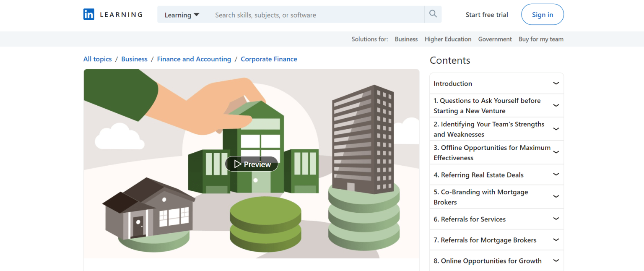Select Higher Education in the Solutions row
The image size is (644, 271).
pyautogui.click(x=448, y=39)
